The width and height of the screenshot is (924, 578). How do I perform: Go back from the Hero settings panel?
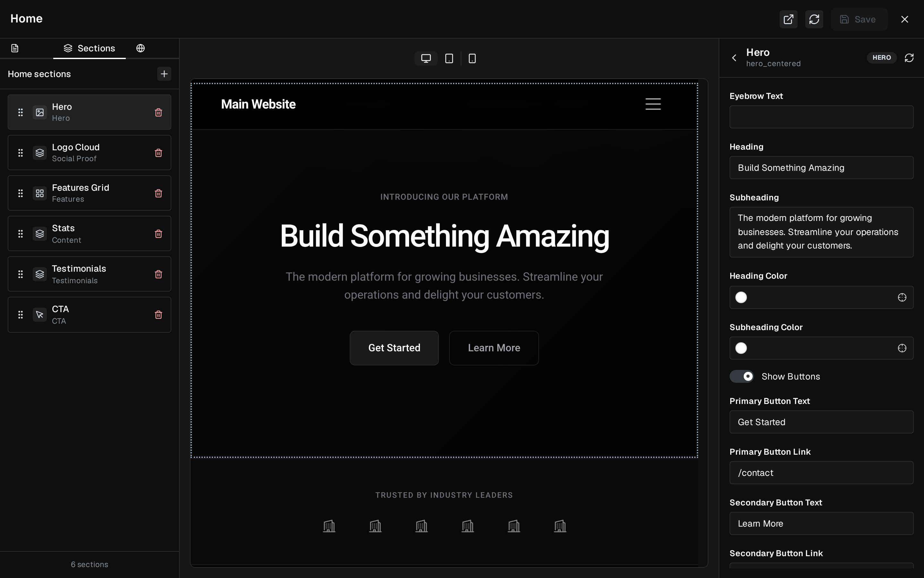point(734,58)
